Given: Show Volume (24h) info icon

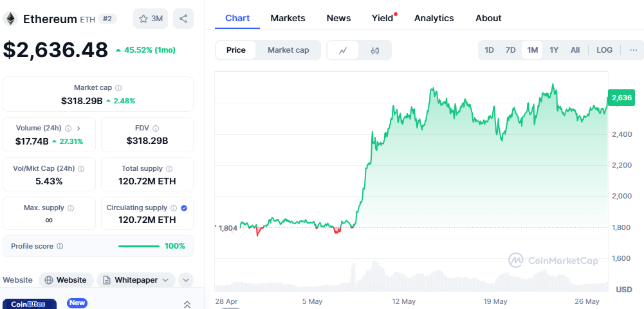Looking at the screenshot, I should click(x=68, y=128).
